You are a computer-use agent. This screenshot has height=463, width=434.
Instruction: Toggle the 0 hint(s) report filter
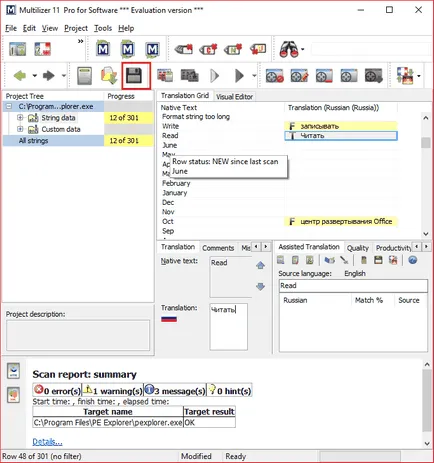229,390
